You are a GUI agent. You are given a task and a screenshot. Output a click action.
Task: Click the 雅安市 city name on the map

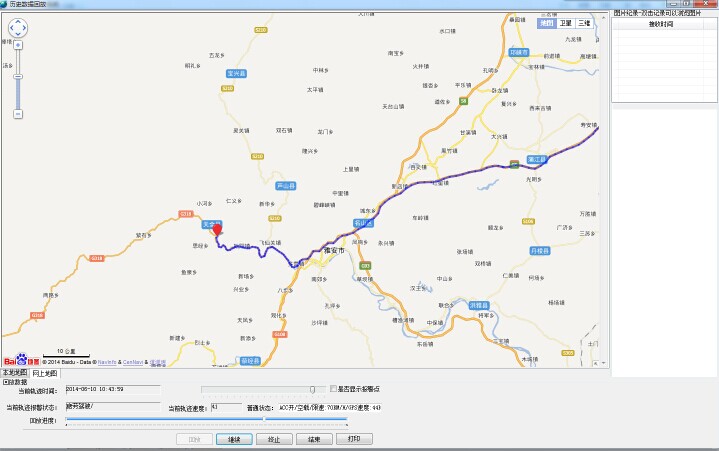pos(334,250)
